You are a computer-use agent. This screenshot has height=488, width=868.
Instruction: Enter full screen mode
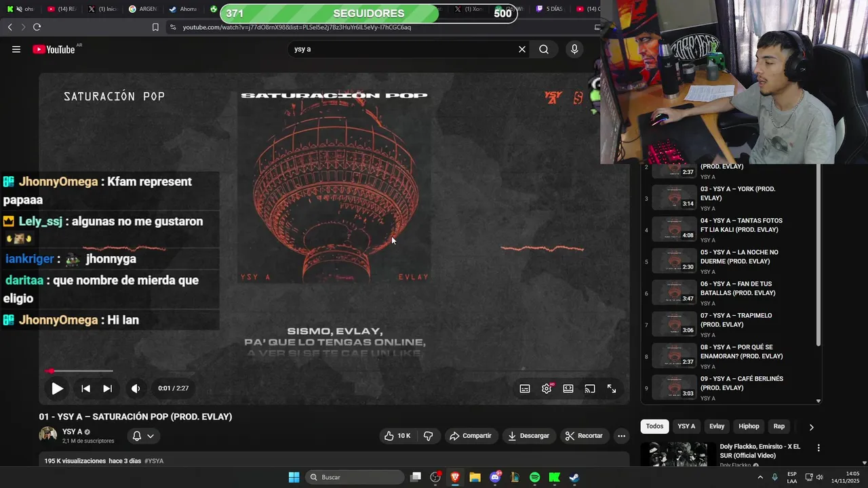click(612, 388)
